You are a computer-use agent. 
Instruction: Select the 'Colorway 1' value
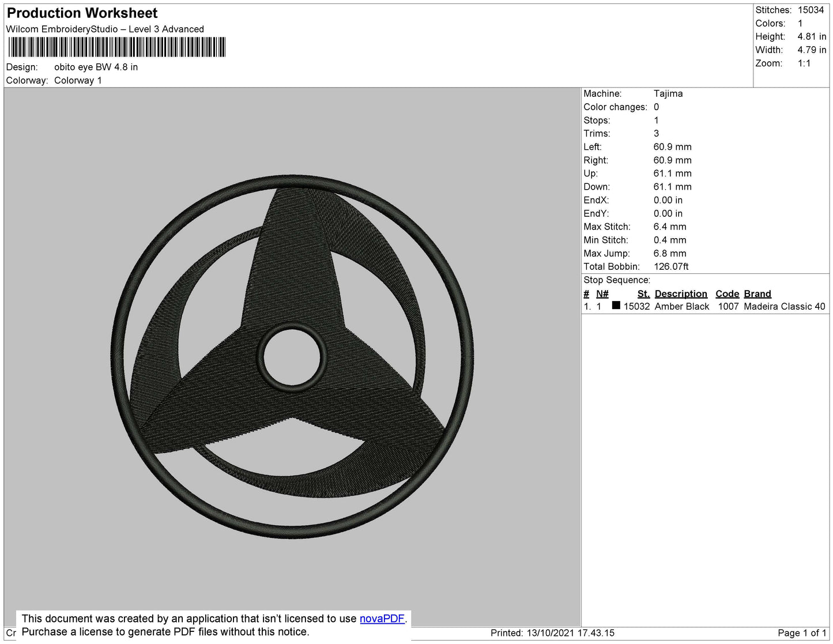coord(78,80)
